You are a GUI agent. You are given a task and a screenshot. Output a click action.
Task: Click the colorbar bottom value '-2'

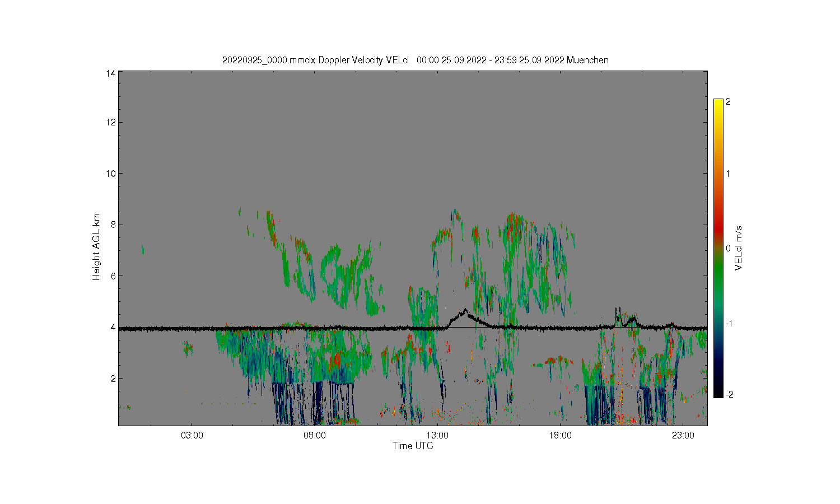[x=729, y=395]
